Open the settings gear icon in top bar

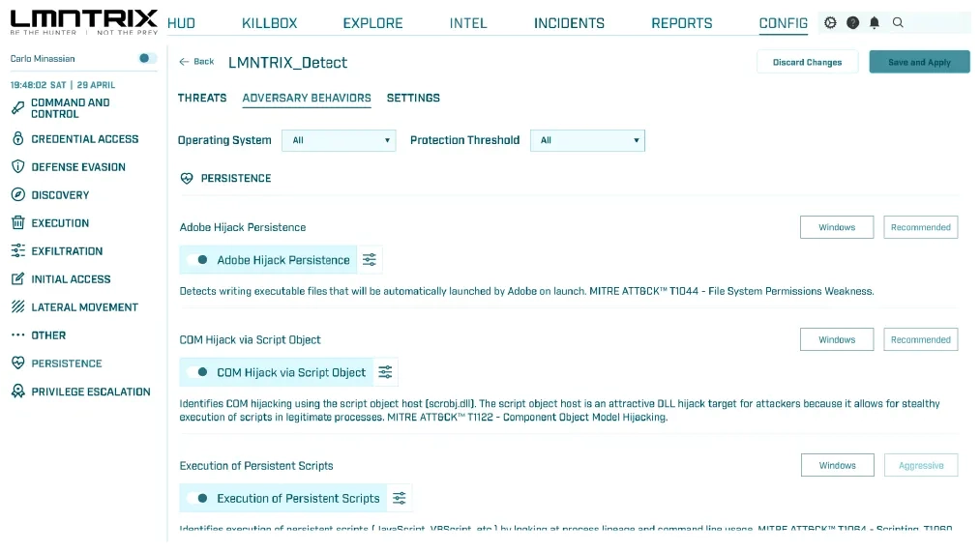[830, 22]
